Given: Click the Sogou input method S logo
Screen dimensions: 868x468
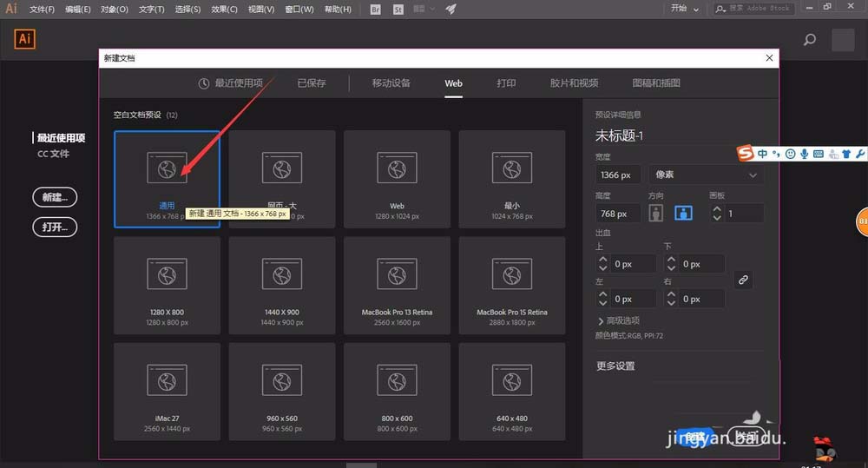Looking at the screenshot, I should click(x=746, y=153).
